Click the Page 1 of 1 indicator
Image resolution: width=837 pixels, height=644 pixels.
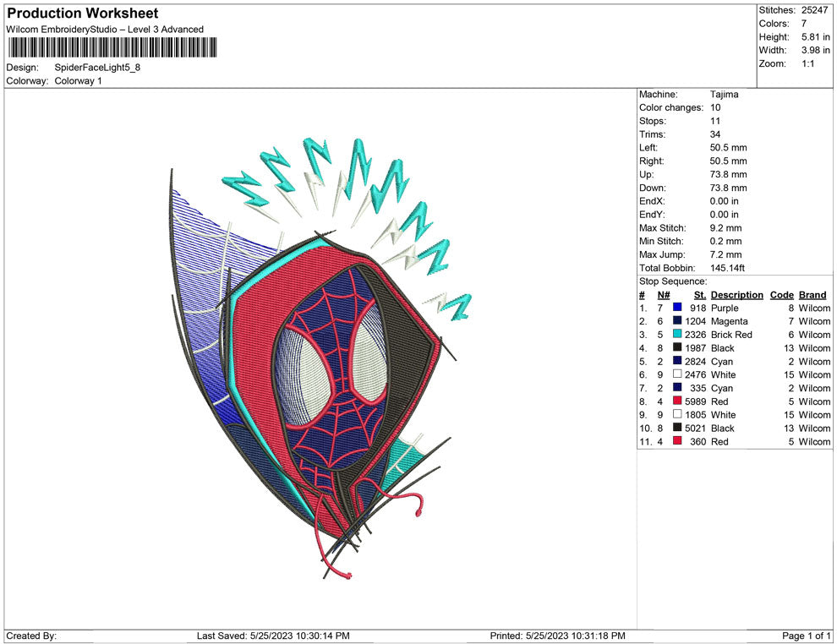806,636
